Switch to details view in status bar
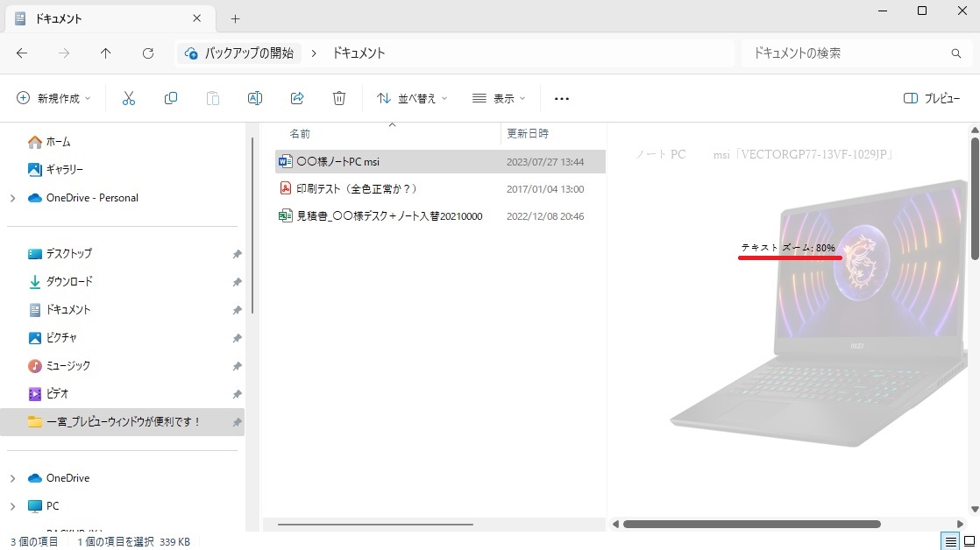The image size is (980, 550). 949,541
